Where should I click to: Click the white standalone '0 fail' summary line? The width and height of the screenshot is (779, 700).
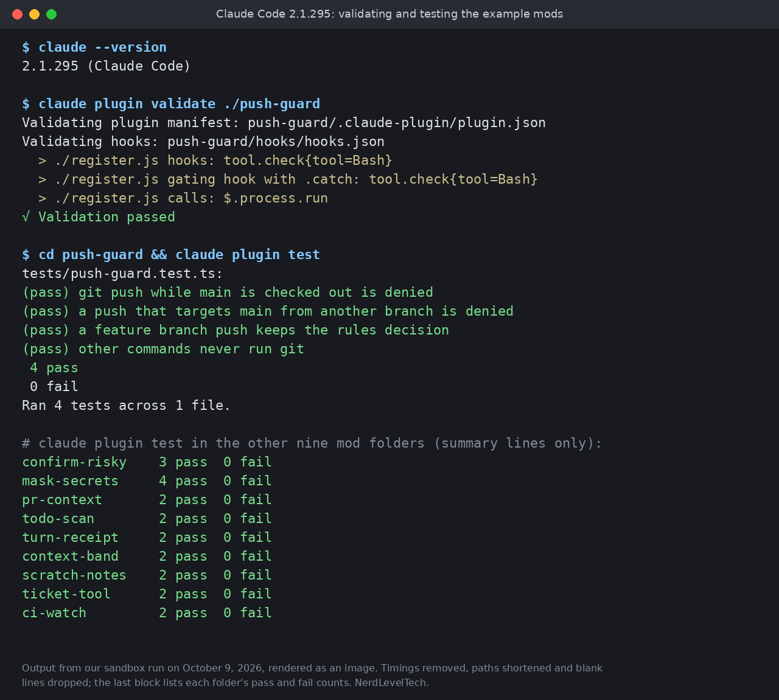54,387
